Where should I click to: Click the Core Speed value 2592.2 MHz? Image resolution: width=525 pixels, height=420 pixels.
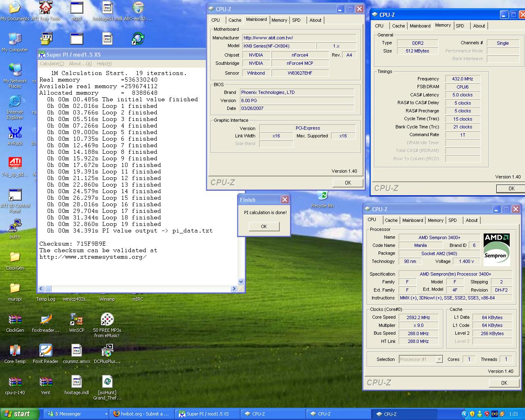(x=418, y=317)
